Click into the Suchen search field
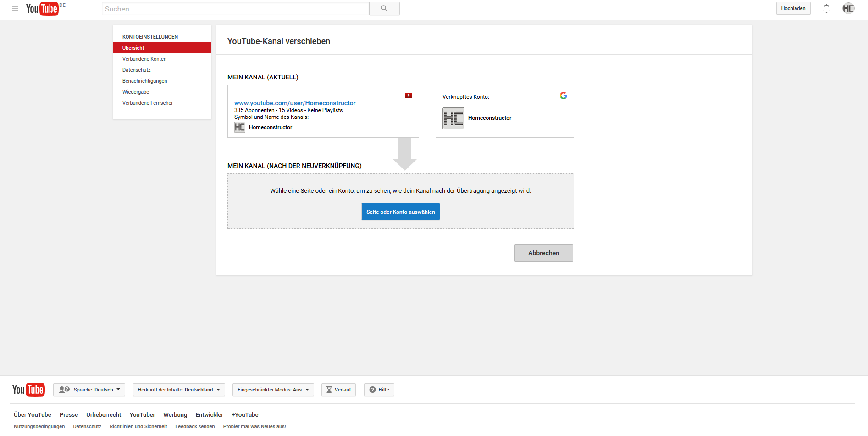Screen dimensions: 868x436 pos(236,9)
